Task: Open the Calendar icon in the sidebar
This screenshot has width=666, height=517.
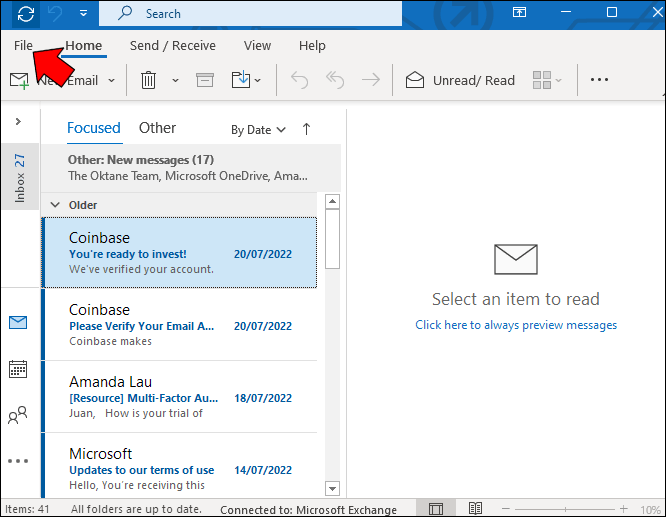Action: click(x=18, y=369)
